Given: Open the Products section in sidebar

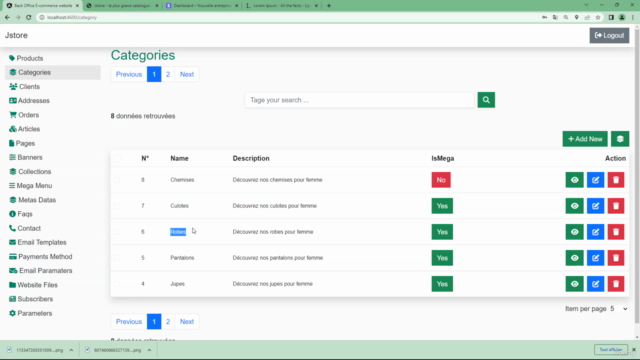Looking at the screenshot, I should click(x=26, y=58).
